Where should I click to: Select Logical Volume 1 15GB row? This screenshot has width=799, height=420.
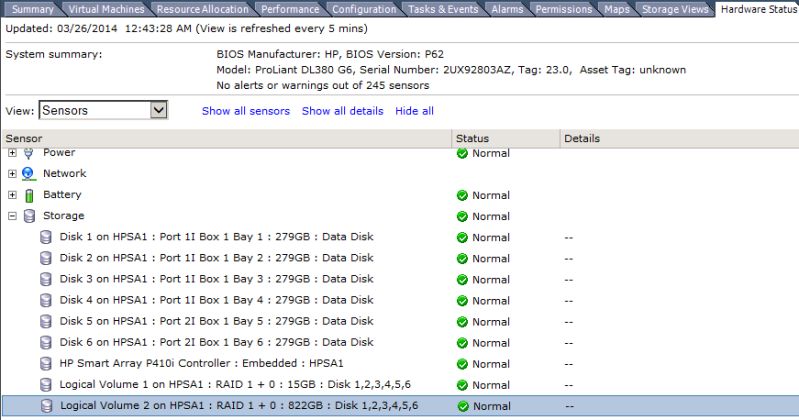coord(401,385)
